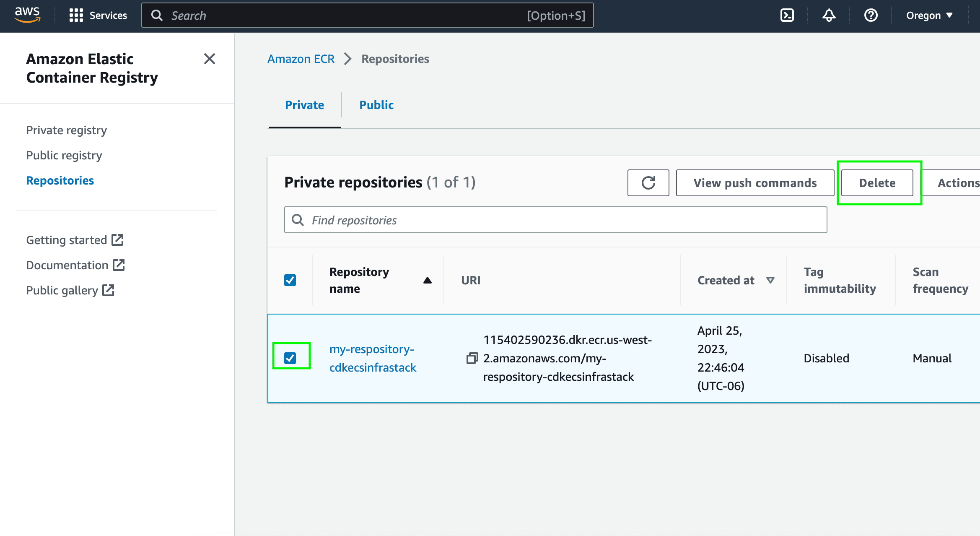Screen dimensions: 980x536
Task: Close the Elastic Container Registry sidebar
Action: pyautogui.click(x=210, y=59)
